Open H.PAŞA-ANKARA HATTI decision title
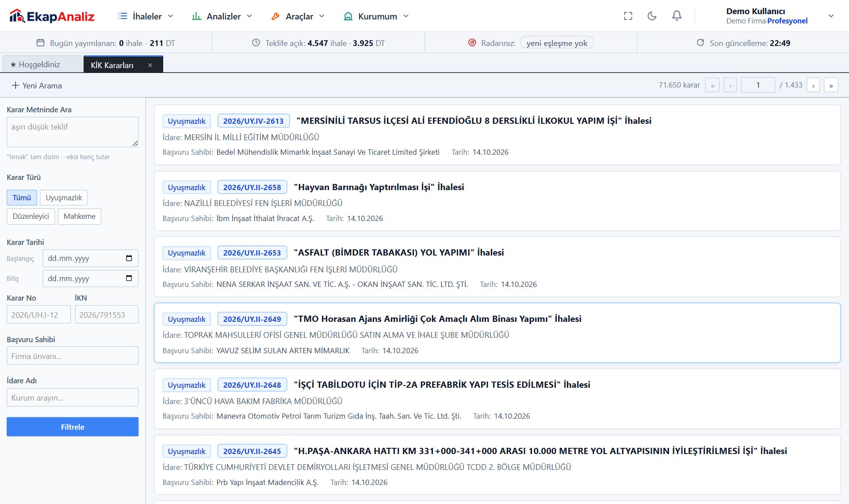Screen dimensions: 849x504 [540, 451]
